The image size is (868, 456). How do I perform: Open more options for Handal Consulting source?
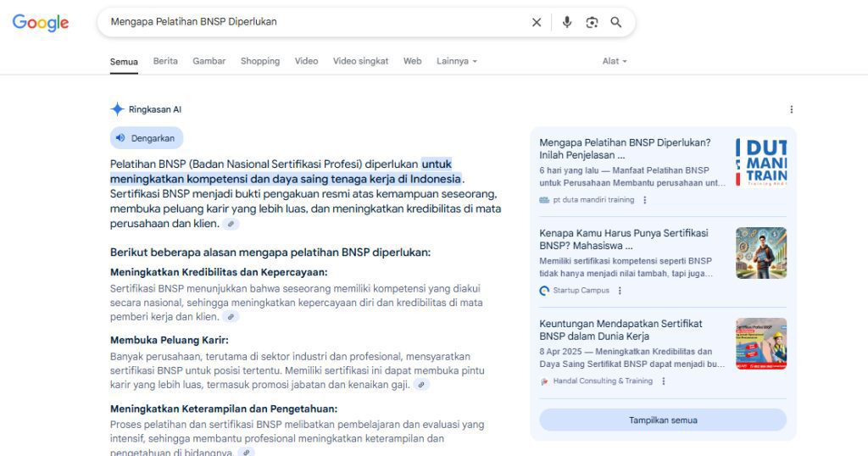click(x=663, y=381)
